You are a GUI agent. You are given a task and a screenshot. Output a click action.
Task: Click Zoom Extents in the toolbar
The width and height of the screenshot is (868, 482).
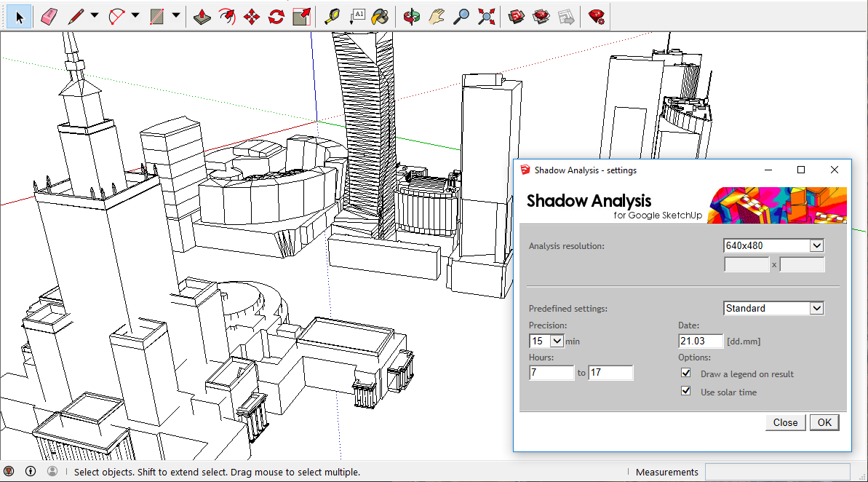[x=486, y=15]
